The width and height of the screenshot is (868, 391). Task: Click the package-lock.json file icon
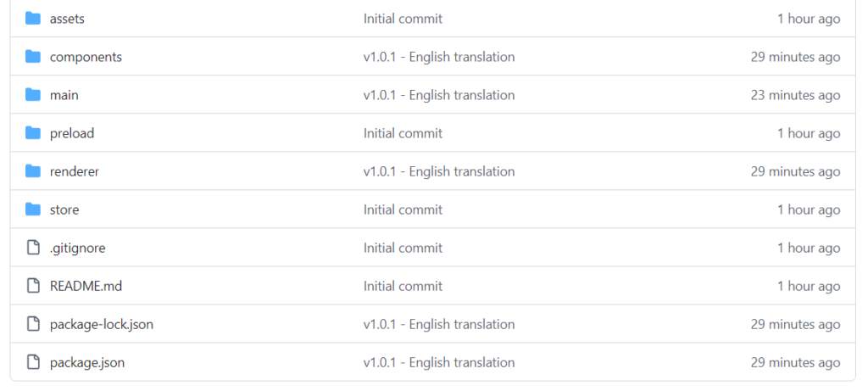(33, 324)
